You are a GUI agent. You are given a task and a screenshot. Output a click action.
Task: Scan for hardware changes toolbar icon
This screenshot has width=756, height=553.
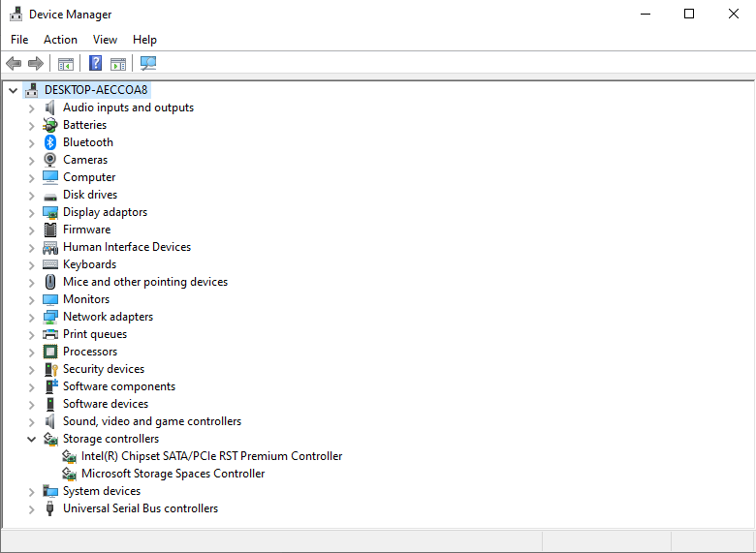click(x=148, y=63)
